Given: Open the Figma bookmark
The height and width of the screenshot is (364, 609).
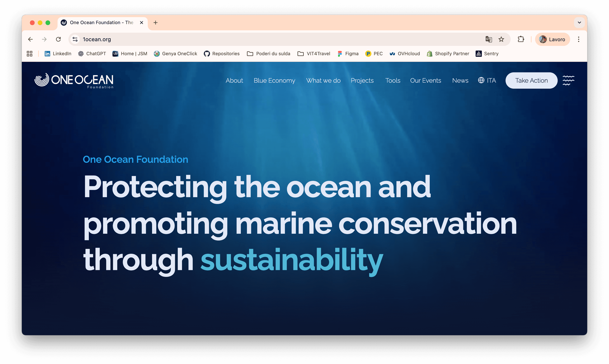Looking at the screenshot, I should pyautogui.click(x=348, y=53).
